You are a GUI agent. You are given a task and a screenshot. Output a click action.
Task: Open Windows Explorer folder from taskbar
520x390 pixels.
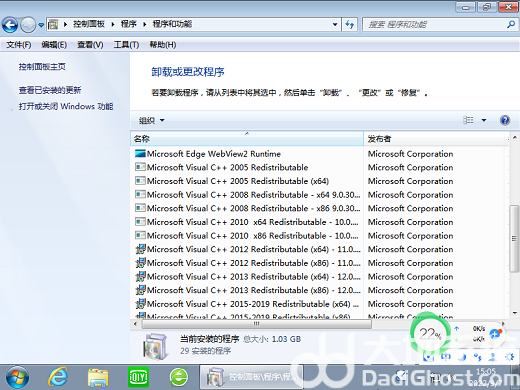point(98,378)
